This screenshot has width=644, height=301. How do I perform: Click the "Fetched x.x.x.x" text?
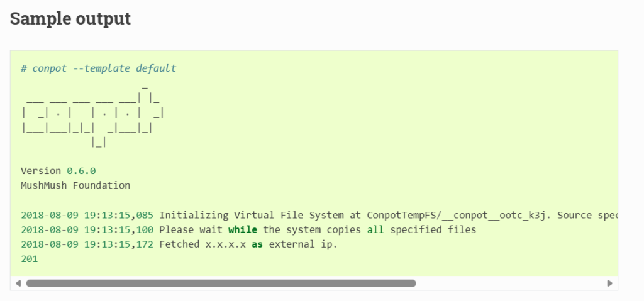click(x=203, y=244)
